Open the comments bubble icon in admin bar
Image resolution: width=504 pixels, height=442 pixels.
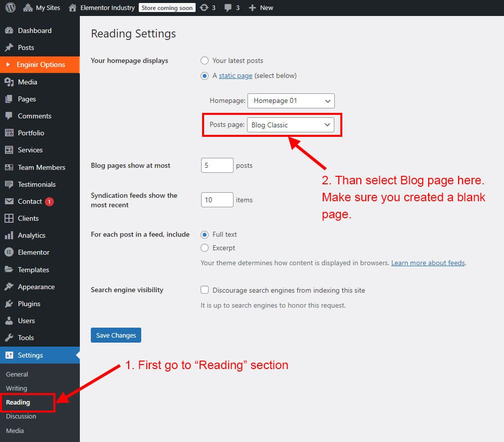pos(228,7)
